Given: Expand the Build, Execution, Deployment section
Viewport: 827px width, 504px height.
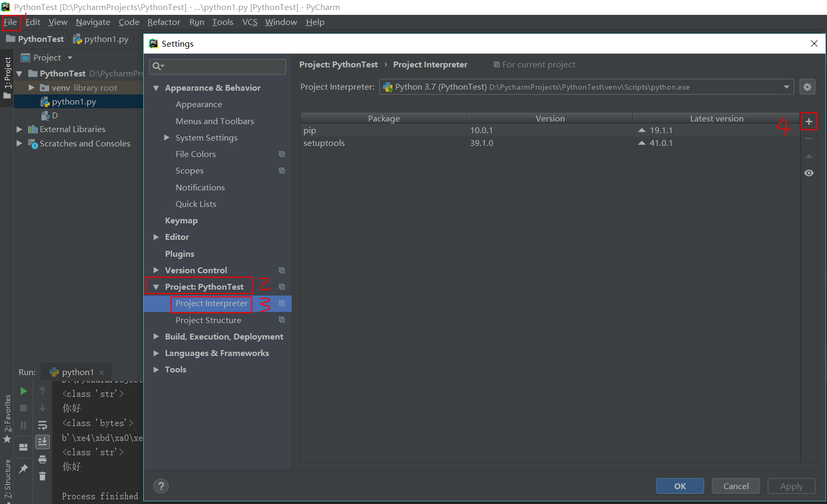Looking at the screenshot, I should 156,336.
